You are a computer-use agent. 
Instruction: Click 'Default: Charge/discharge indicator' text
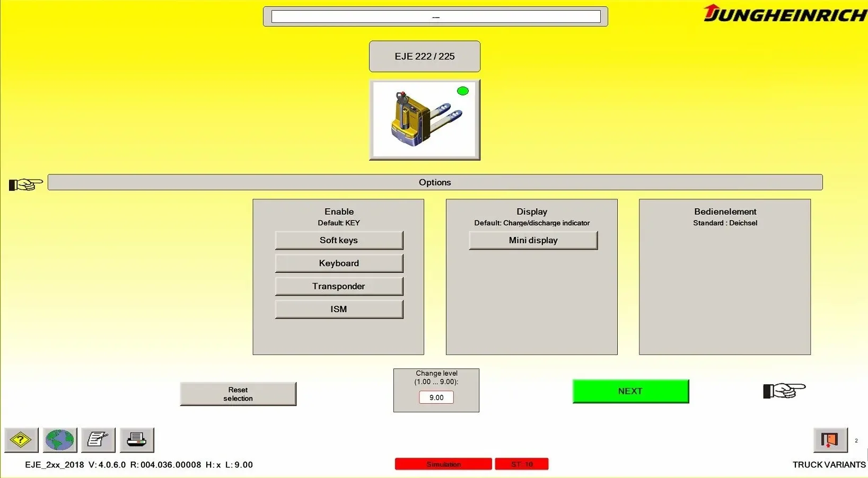click(532, 223)
